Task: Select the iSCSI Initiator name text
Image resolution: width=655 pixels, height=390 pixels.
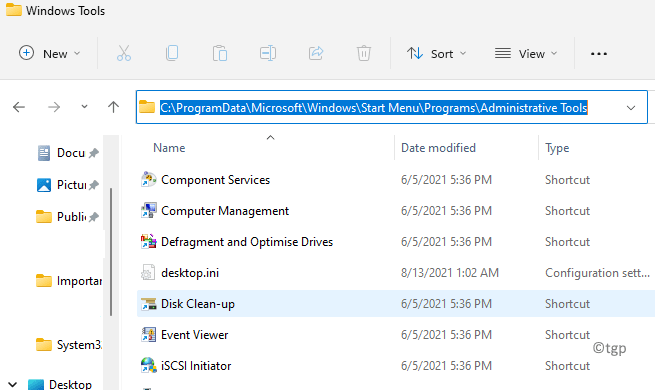Action: click(196, 365)
